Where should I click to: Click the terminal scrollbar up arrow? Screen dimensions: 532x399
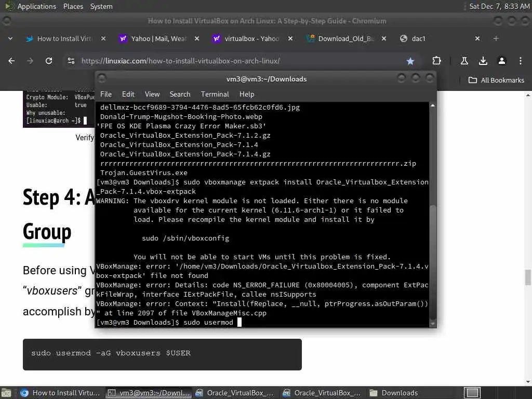pyautogui.click(x=433, y=105)
